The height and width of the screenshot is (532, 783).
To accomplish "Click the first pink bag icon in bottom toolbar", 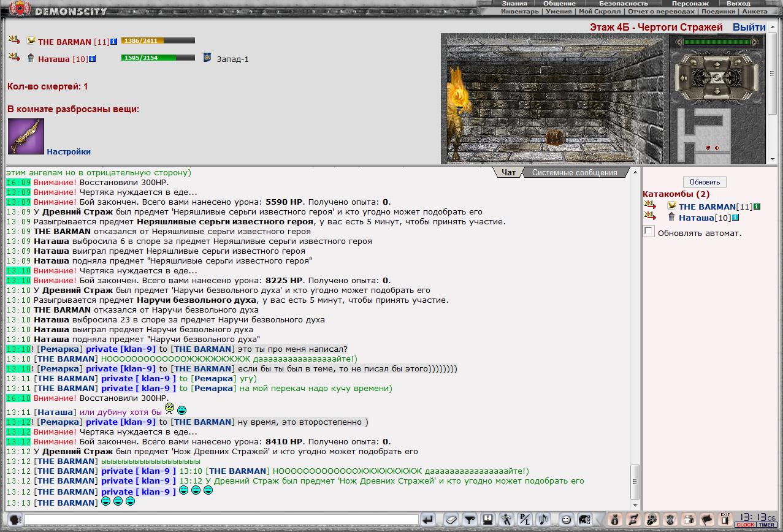I will tap(615, 520).
